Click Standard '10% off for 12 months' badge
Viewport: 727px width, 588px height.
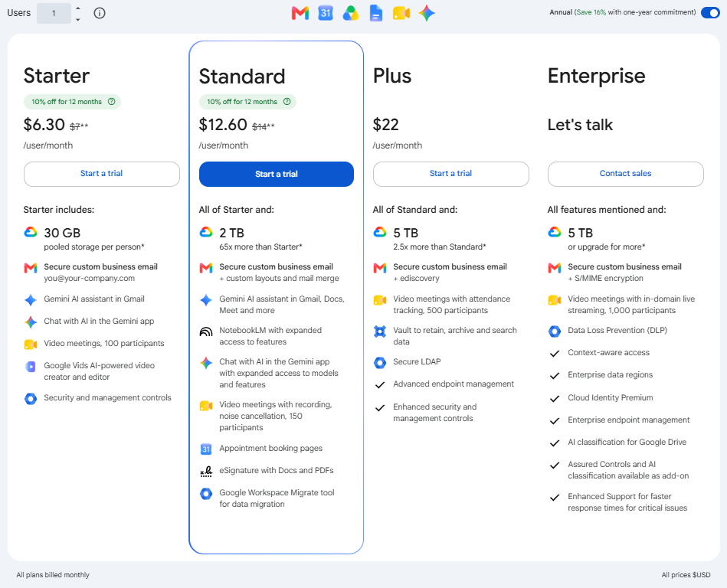pyautogui.click(x=247, y=102)
